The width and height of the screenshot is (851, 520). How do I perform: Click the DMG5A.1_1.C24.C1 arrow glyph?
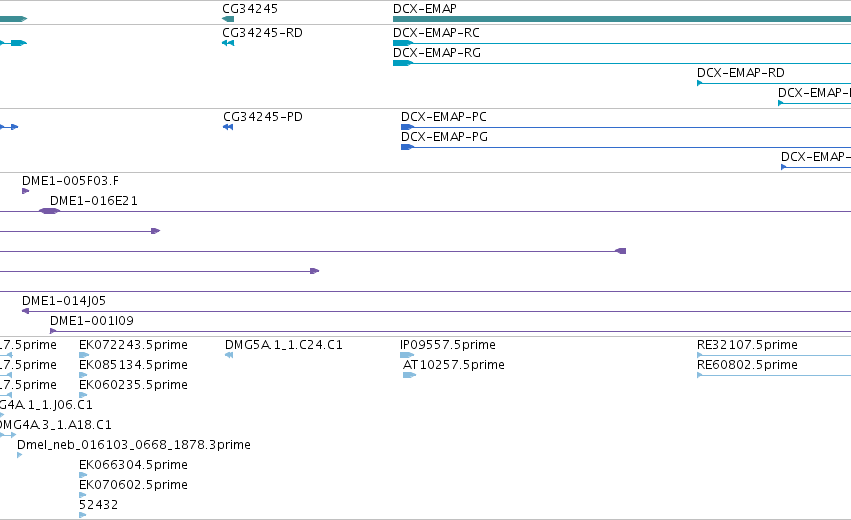(229, 355)
